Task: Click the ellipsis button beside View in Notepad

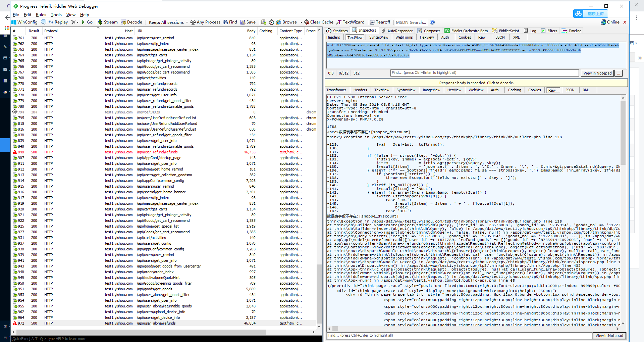Action: click(x=619, y=73)
